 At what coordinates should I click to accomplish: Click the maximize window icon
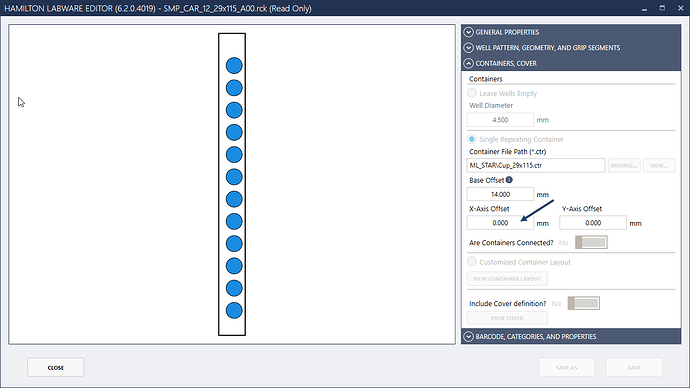(x=662, y=8)
